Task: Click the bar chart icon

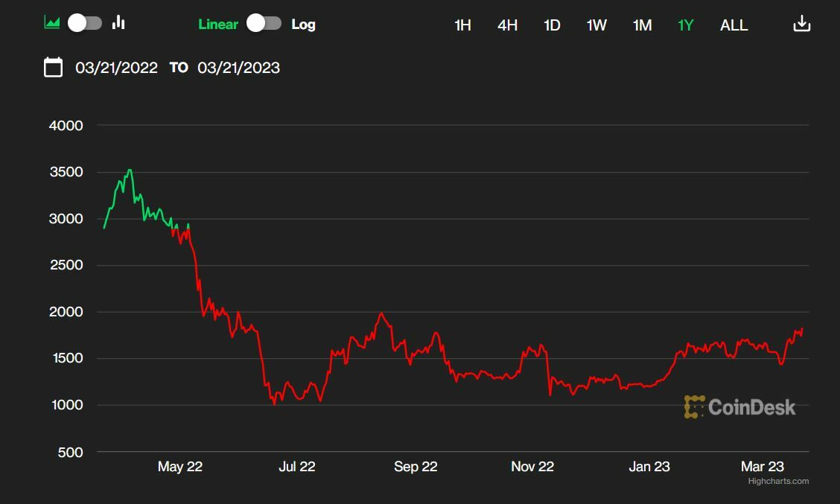Action: point(118,22)
